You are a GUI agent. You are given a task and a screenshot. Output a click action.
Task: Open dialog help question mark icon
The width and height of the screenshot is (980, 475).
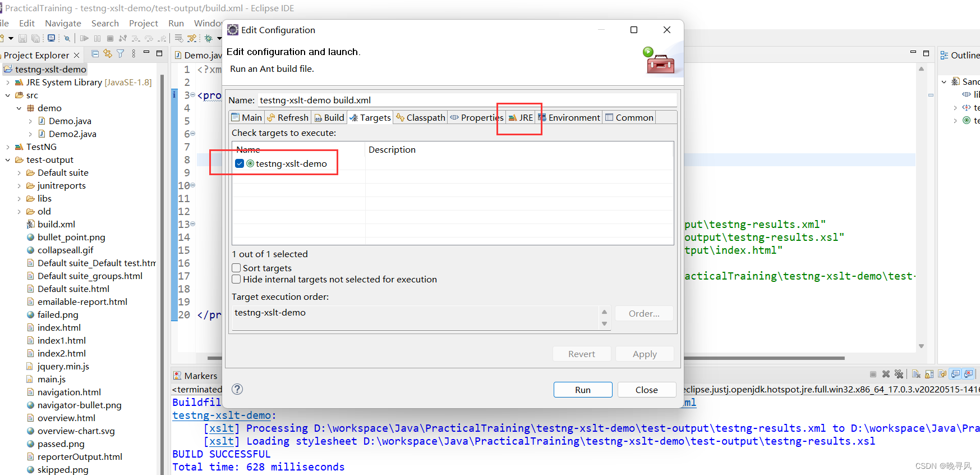coord(237,389)
